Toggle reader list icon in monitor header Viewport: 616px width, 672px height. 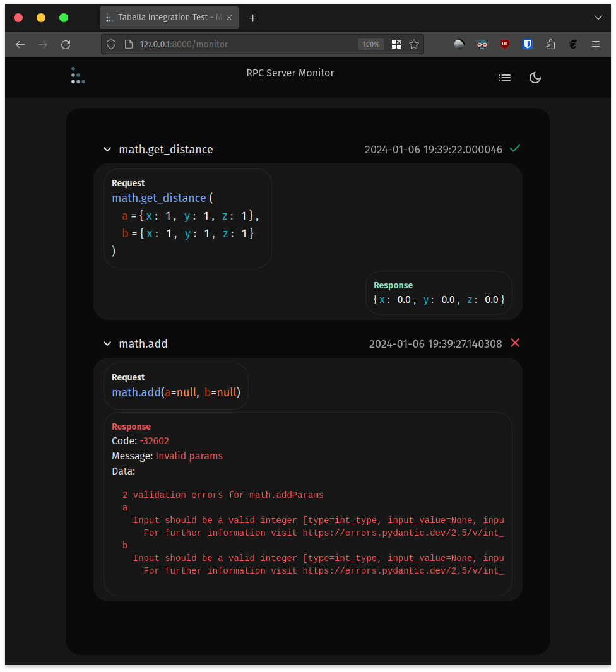click(505, 78)
